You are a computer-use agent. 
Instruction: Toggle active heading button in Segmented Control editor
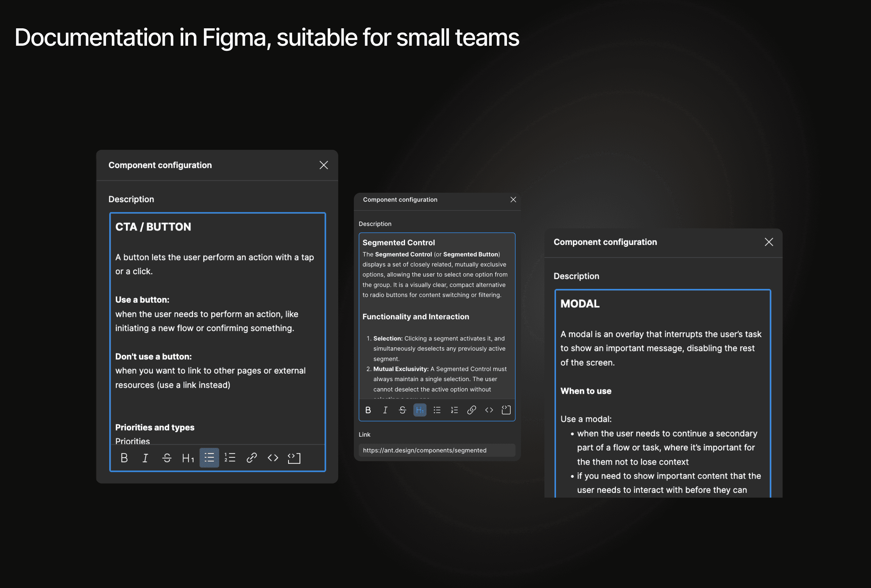pyautogui.click(x=420, y=410)
